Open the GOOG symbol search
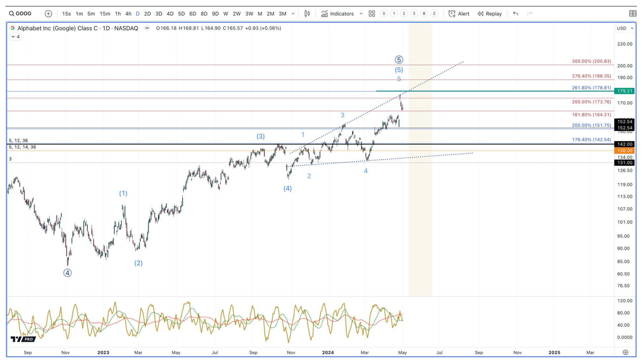 (x=20, y=14)
